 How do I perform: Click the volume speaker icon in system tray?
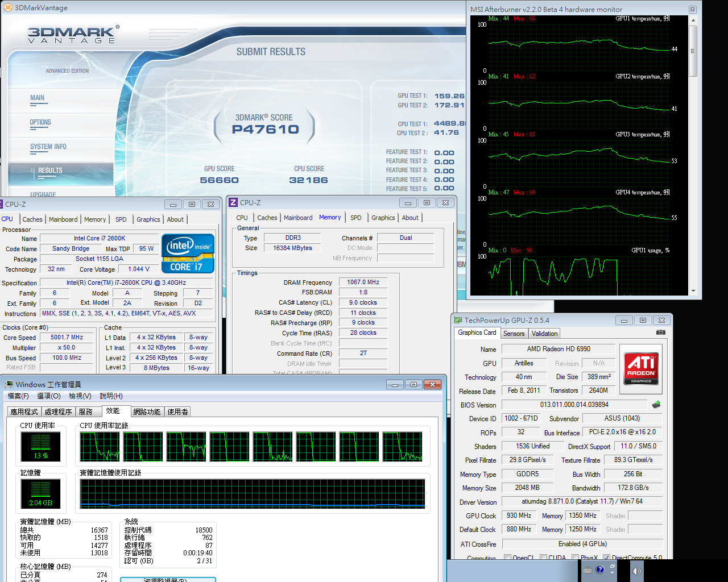pos(636,571)
